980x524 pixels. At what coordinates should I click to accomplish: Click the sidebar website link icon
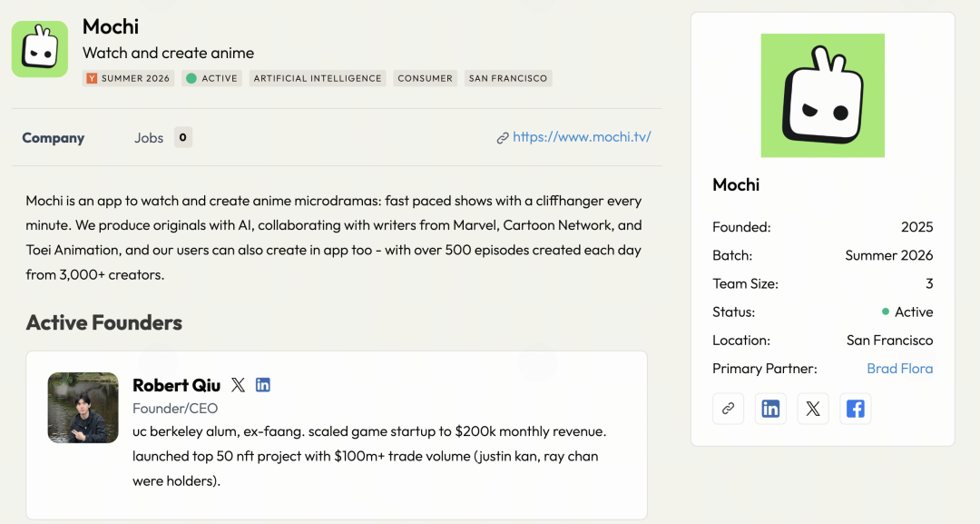click(728, 409)
